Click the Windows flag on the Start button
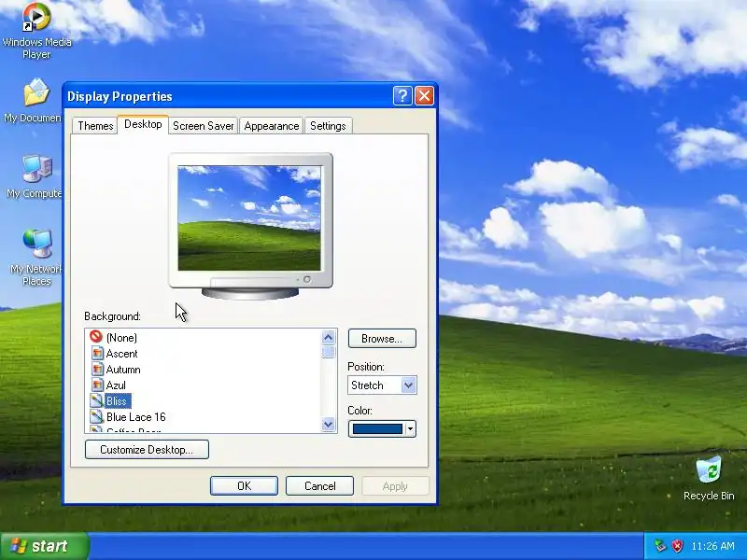 (18, 546)
